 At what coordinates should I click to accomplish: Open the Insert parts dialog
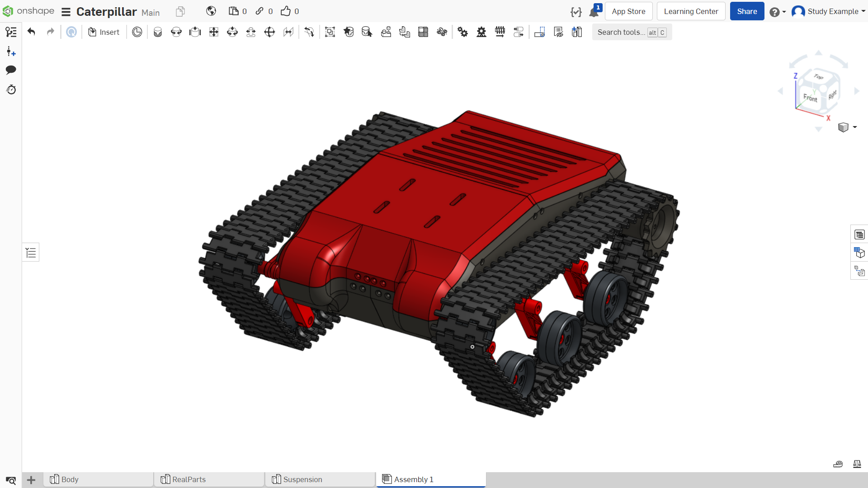(104, 32)
